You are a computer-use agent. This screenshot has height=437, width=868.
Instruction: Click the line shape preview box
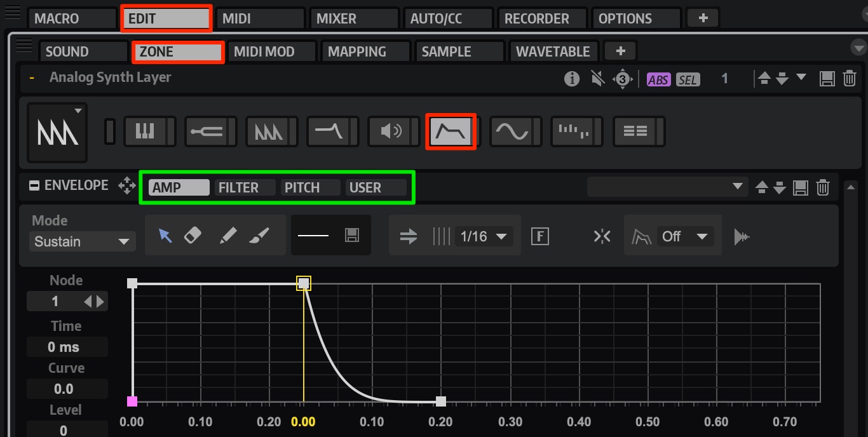point(313,236)
